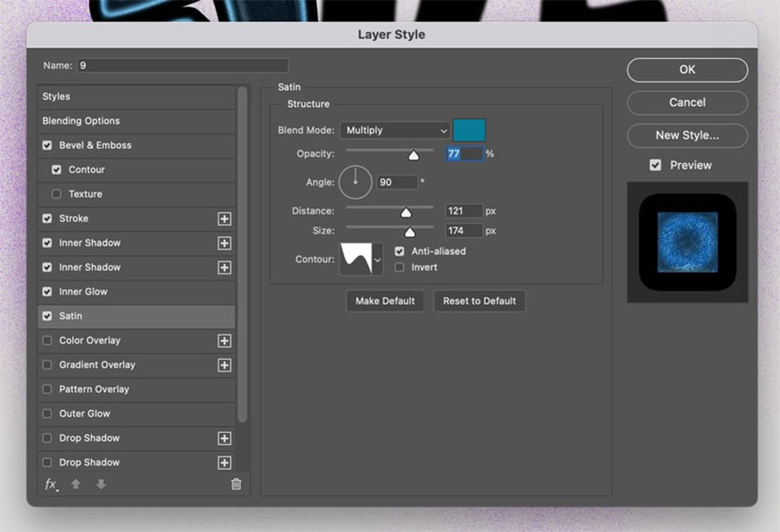Screen dimensions: 780x532
Task: Expand the Contour picker dropdown arrow
Action: pyautogui.click(x=377, y=259)
